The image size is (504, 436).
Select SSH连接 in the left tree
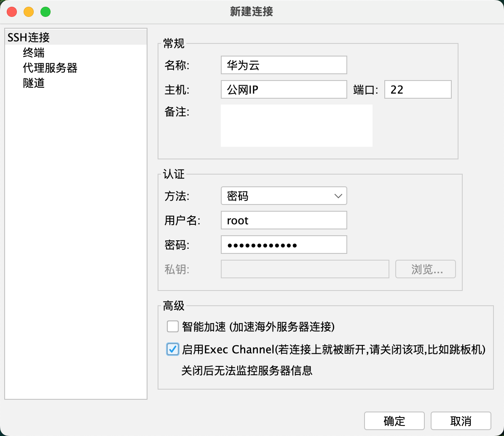29,38
